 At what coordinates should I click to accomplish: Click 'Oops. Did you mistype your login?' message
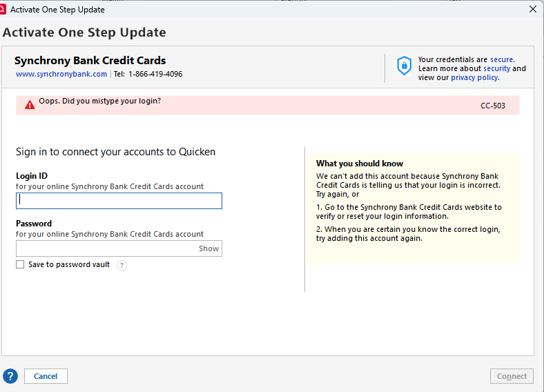[x=100, y=101]
